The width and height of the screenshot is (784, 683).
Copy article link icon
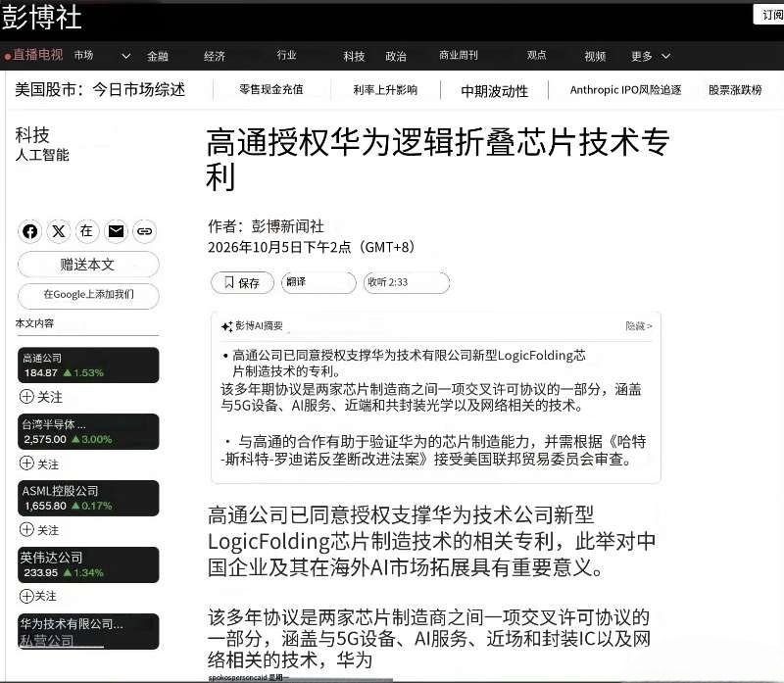point(144,231)
